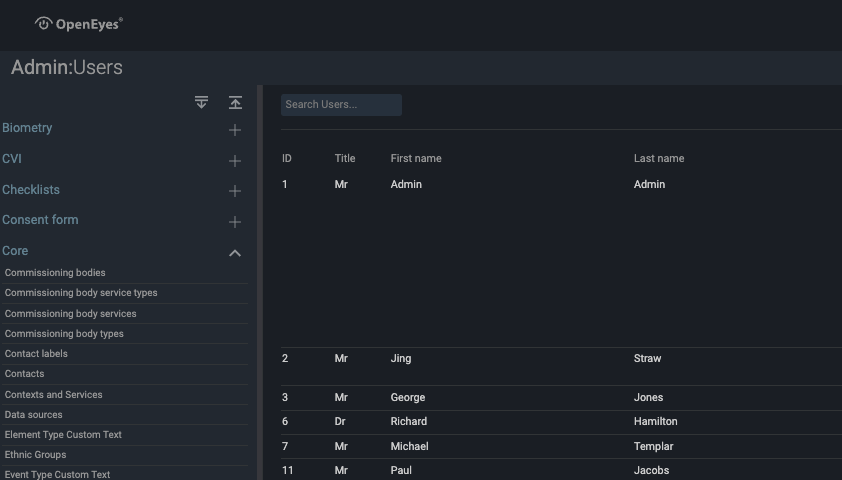The width and height of the screenshot is (842, 480).
Task: Open the Admin user record
Action: (406, 185)
